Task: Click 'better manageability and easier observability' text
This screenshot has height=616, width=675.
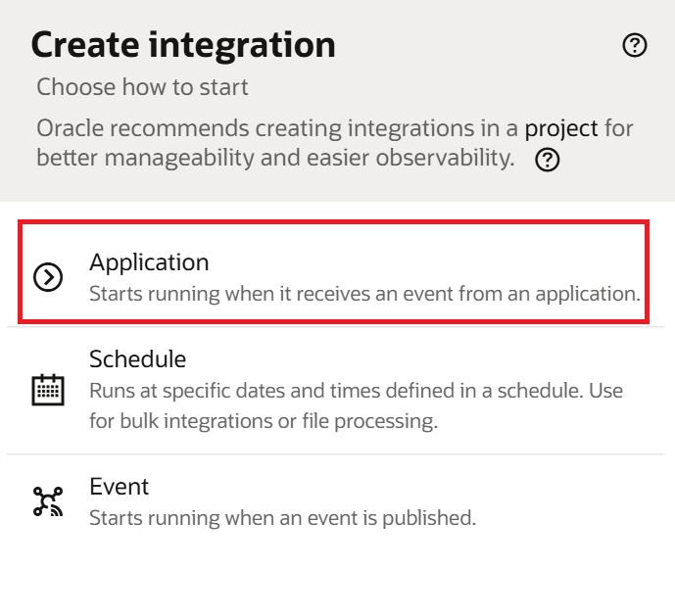Action: coord(274,159)
